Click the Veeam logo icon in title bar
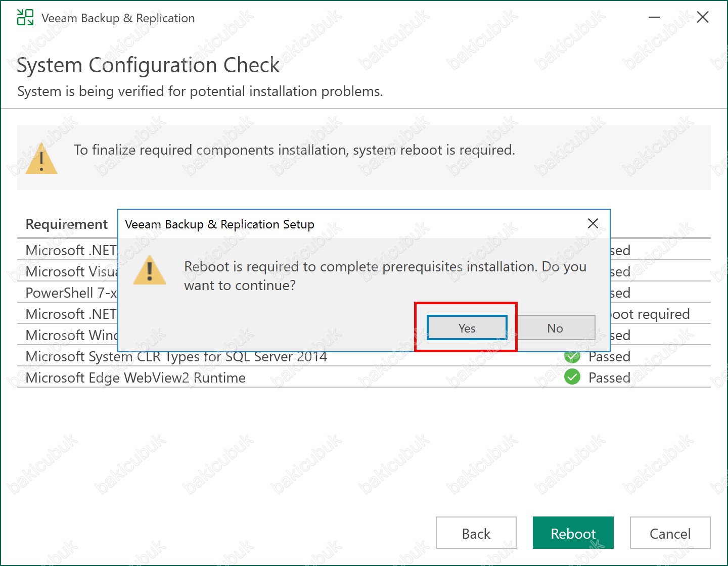Image resolution: width=728 pixels, height=566 pixels. [25, 18]
